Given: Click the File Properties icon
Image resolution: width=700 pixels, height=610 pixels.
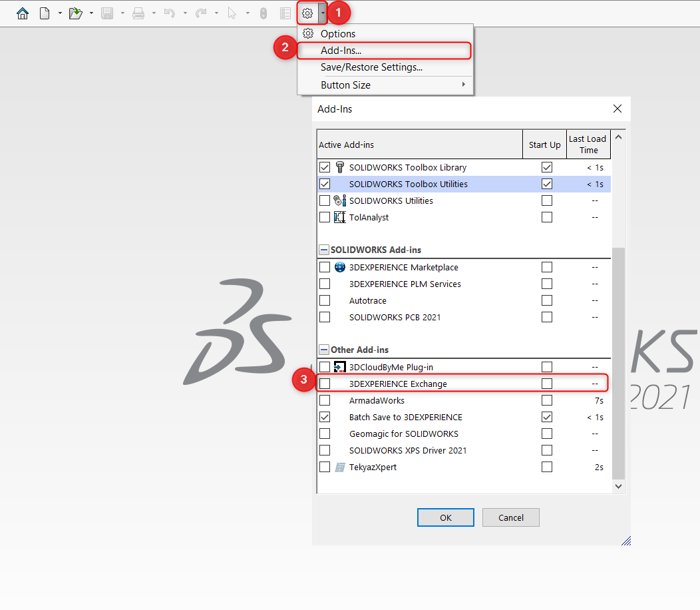Looking at the screenshot, I should click(285, 13).
